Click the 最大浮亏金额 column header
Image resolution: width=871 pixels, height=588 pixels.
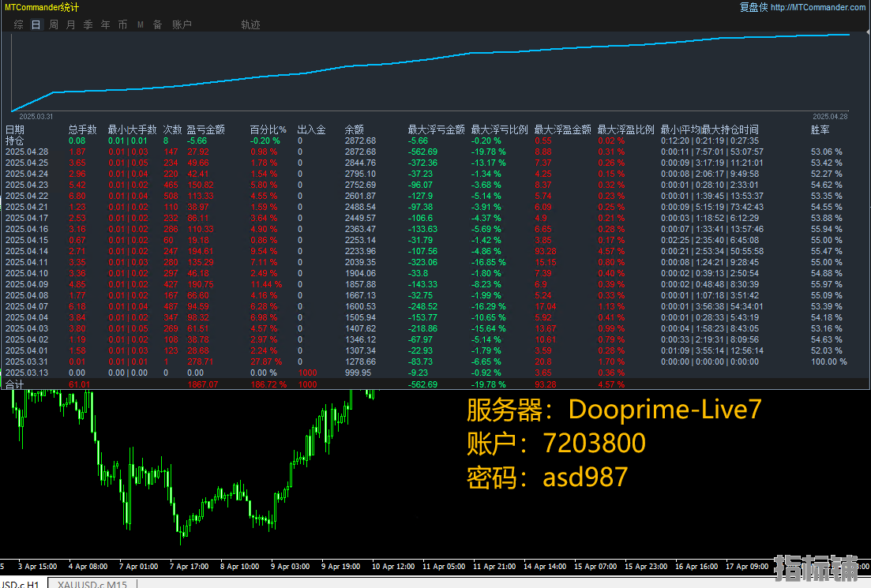click(x=436, y=129)
